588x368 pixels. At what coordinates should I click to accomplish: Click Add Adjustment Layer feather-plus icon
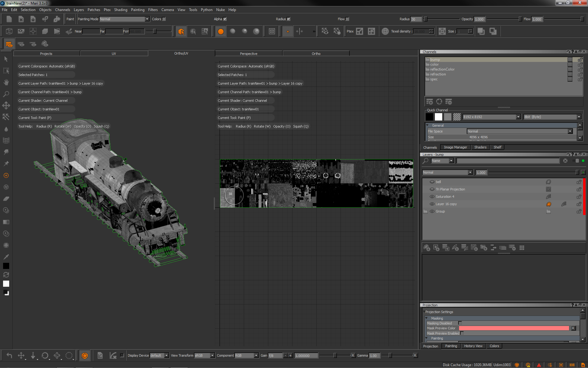455,248
